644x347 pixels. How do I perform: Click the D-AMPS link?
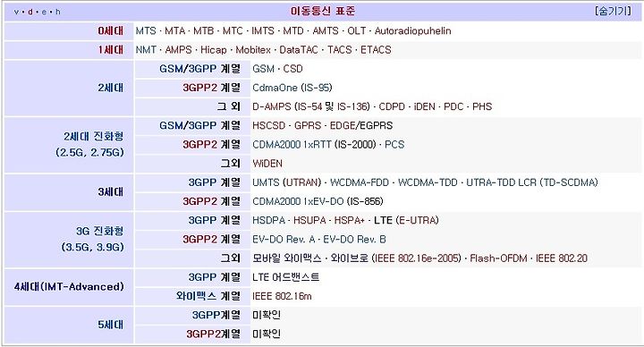coord(272,106)
